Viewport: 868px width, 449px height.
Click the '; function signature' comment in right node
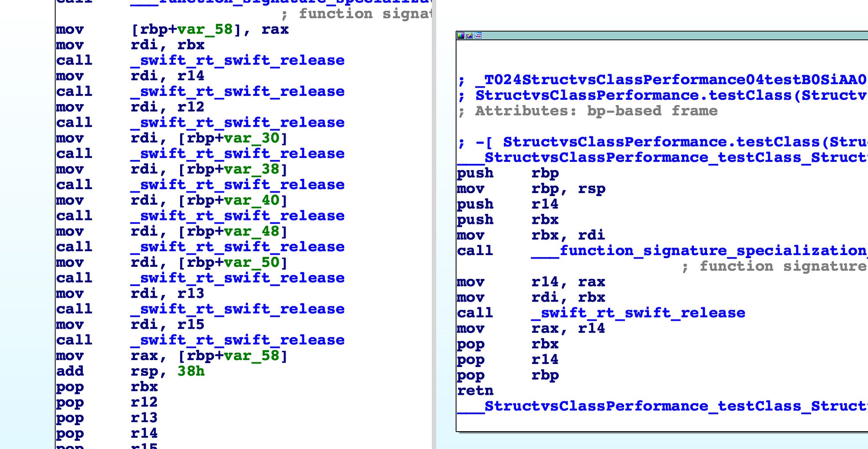tap(775, 267)
